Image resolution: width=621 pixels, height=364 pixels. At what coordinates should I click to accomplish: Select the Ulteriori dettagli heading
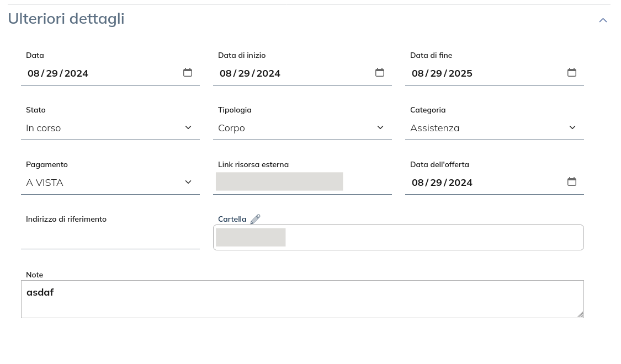[66, 18]
